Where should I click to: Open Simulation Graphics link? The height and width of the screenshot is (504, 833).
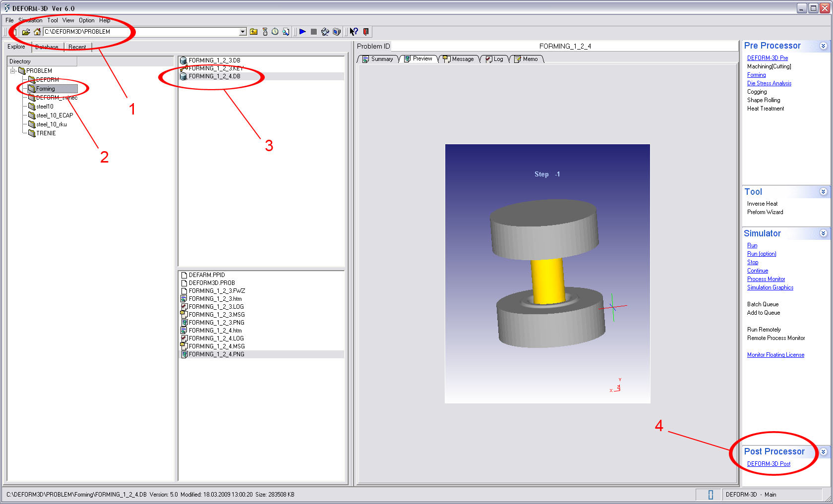point(770,287)
